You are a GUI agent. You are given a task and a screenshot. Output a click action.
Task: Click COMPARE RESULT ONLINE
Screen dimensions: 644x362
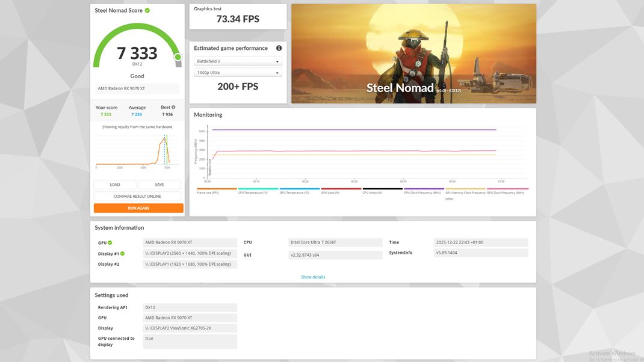point(137,196)
